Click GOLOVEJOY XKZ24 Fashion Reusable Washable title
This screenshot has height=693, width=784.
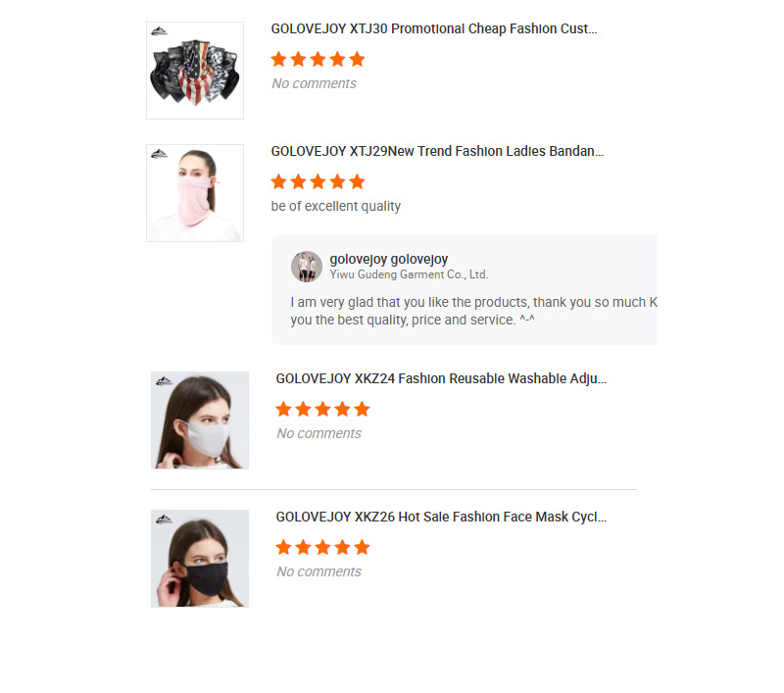pyautogui.click(x=441, y=379)
